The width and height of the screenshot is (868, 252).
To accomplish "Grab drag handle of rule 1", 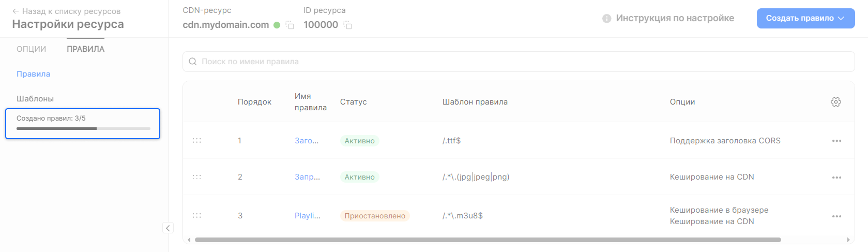I will click(x=197, y=141).
